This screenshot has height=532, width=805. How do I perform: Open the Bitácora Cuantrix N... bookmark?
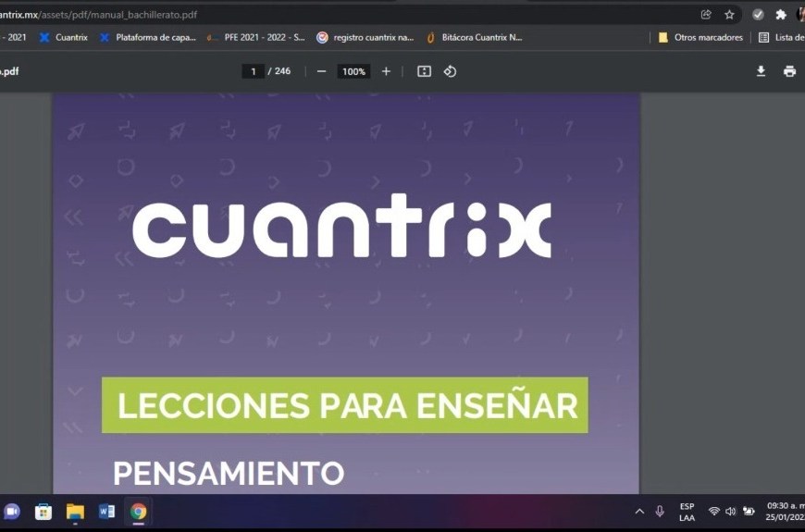click(475, 38)
